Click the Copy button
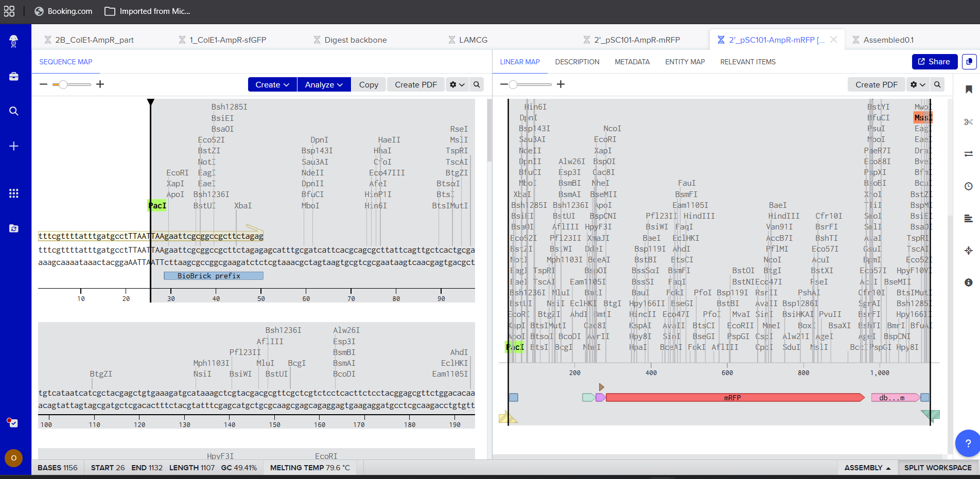 pyautogui.click(x=369, y=85)
